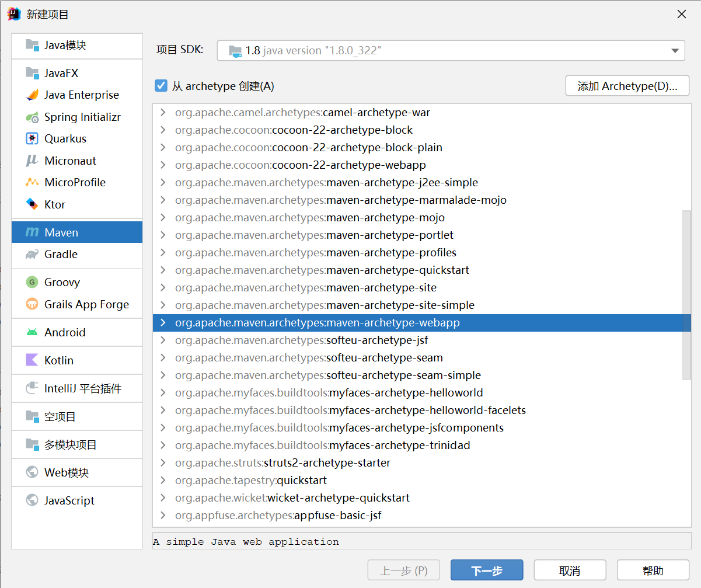Screen dimensions: 701x588
Task: Expand maven-archetype-quickstart node
Action: tap(163, 270)
